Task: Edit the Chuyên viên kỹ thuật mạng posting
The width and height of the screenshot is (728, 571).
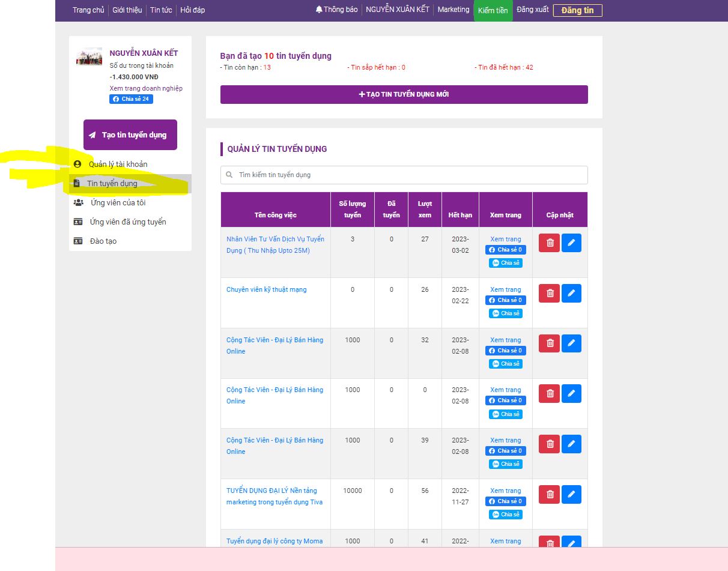Action: pyautogui.click(x=571, y=293)
